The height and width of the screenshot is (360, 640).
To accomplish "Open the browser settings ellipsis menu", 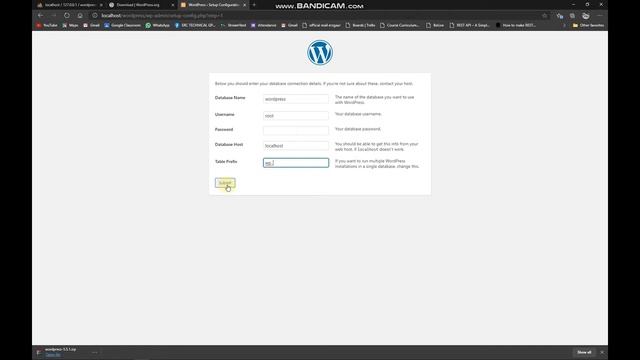I will [599, 16].
